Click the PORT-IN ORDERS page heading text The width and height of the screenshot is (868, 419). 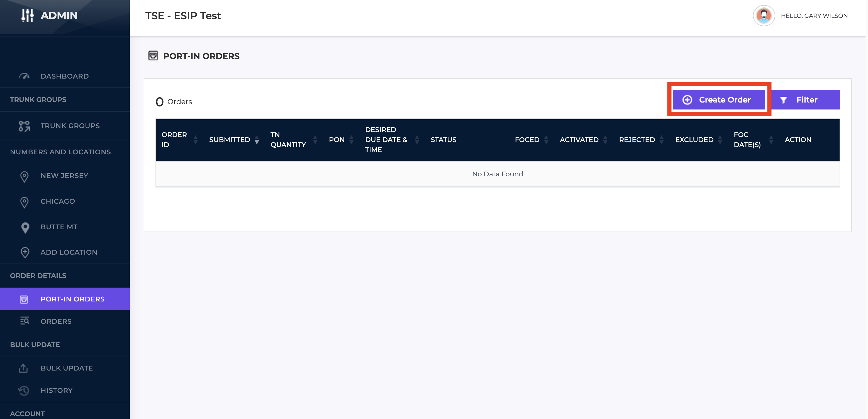point(201,56)
